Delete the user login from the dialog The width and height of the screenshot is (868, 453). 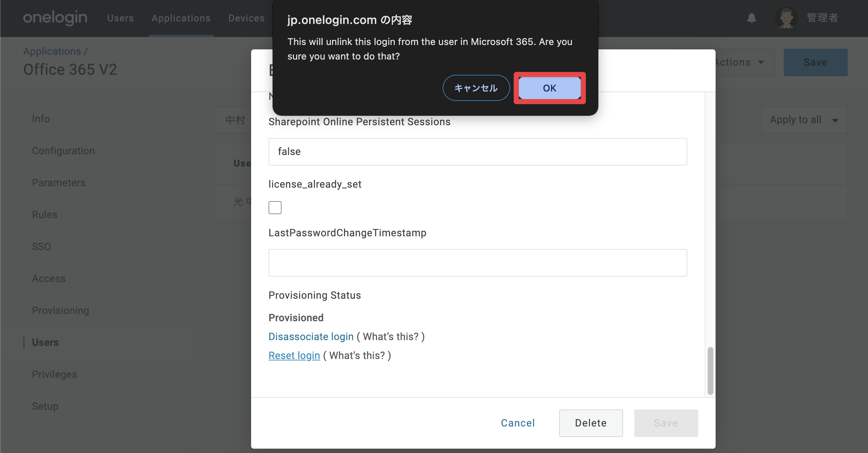591,423
